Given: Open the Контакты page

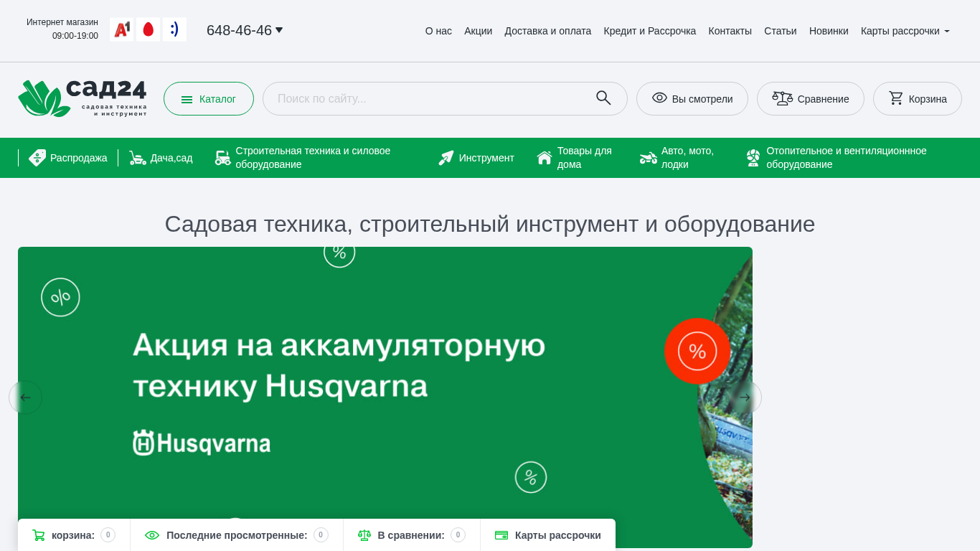Looking at the screenshot, I should 730,31.
